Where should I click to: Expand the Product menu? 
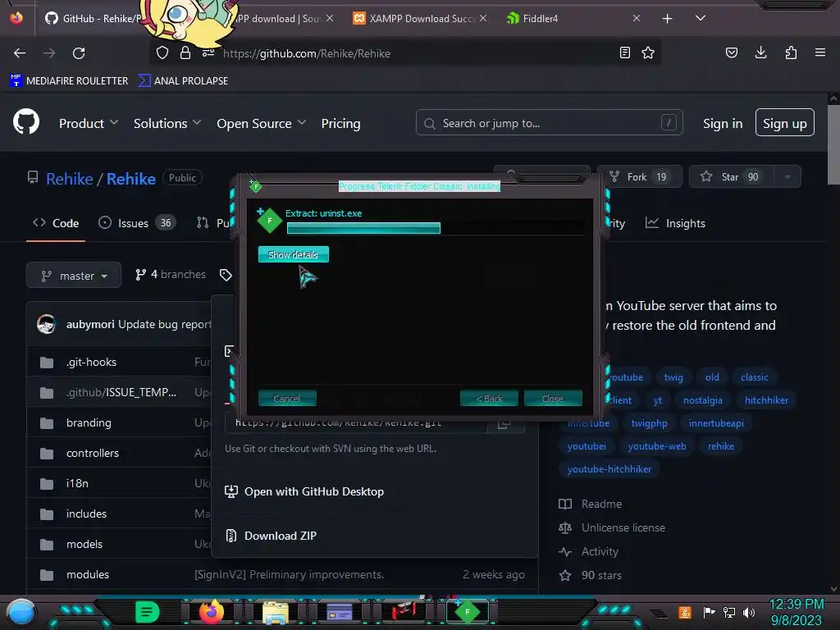(x=89, y=123)
